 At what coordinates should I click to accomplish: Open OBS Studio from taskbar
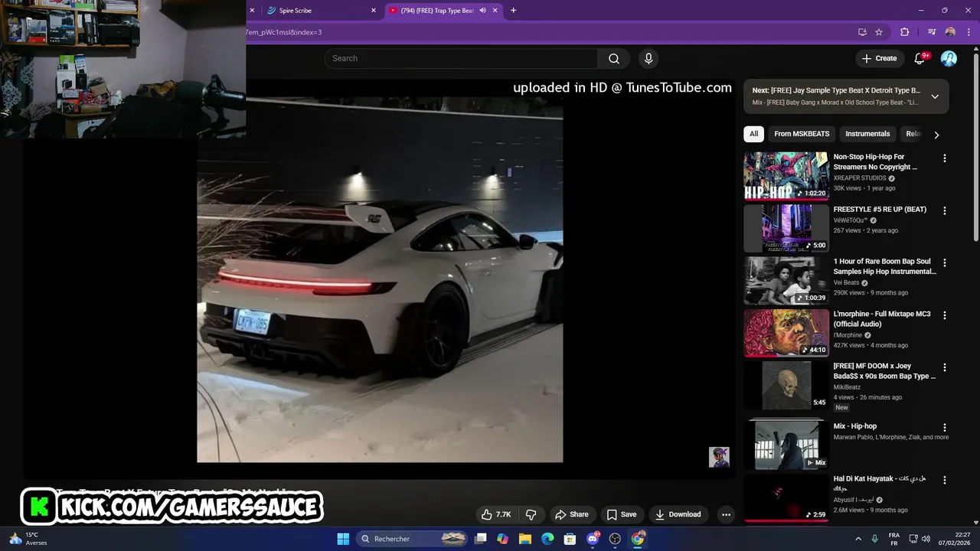pos(615,539)
